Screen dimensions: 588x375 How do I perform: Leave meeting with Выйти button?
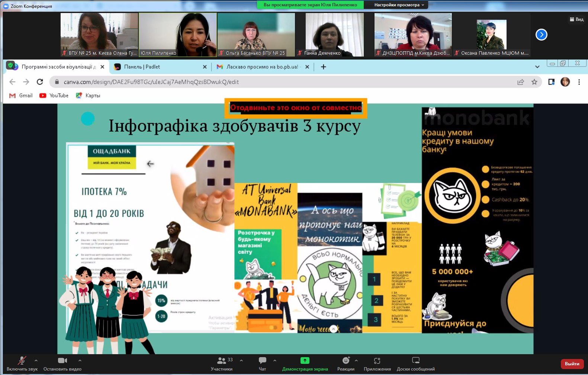(572, 364)
